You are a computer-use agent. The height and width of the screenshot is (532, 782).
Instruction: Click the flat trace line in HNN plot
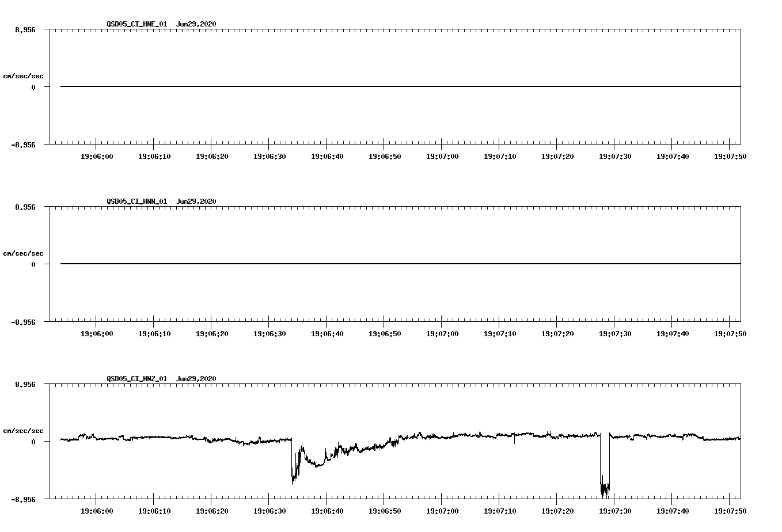click(400, 264)
